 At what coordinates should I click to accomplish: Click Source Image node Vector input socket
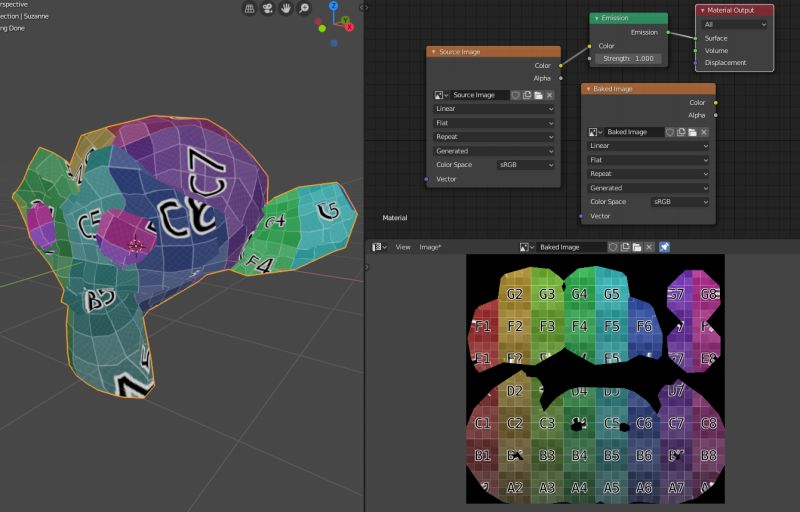coord(427,179)
